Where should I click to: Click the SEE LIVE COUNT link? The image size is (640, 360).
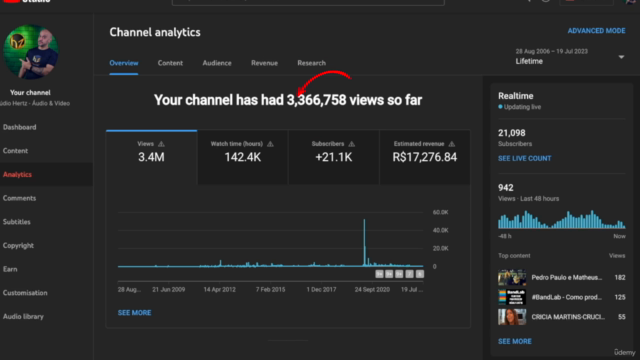click(x=524, y=158)
